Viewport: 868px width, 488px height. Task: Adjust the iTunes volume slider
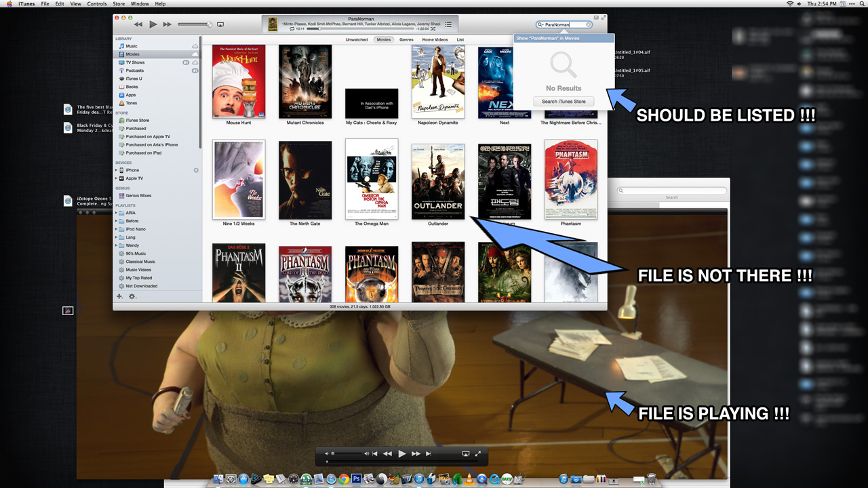(195, 24)
